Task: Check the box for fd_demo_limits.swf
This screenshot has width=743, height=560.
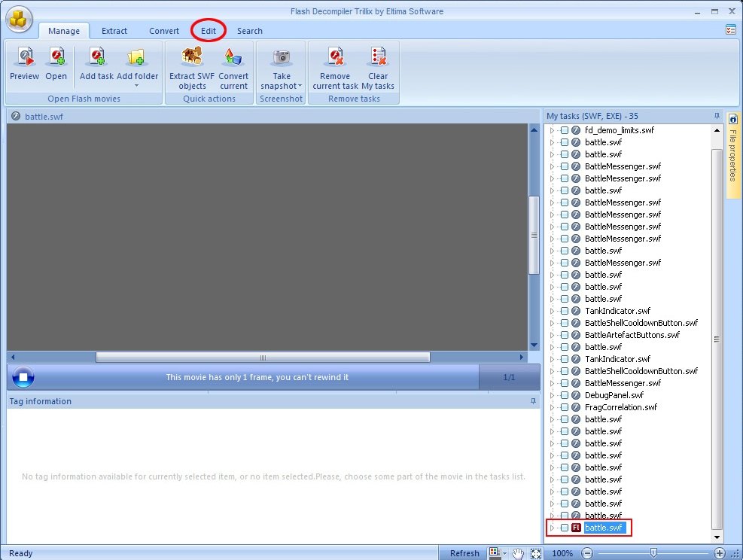Action: pyautogui.click(x=565, y=129)
